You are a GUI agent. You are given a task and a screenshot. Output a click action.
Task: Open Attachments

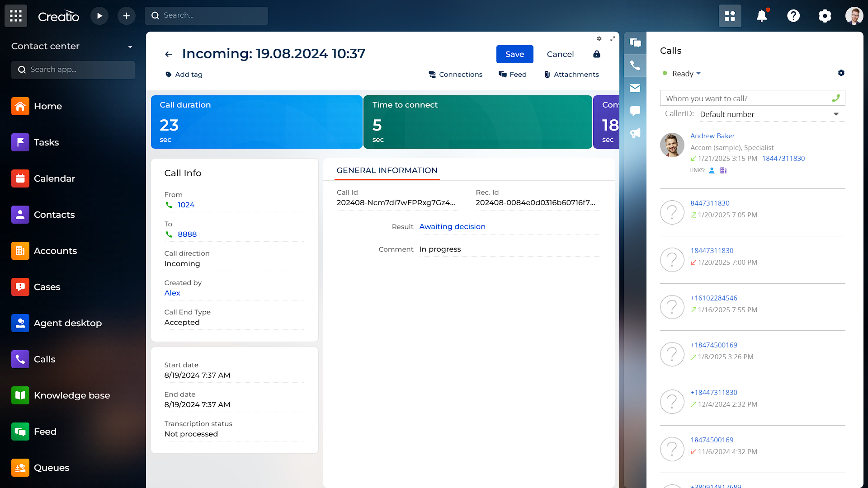pos(571,75)
